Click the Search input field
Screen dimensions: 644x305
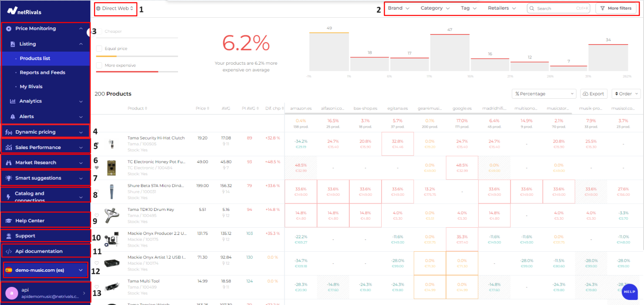[x=554, y=8]
